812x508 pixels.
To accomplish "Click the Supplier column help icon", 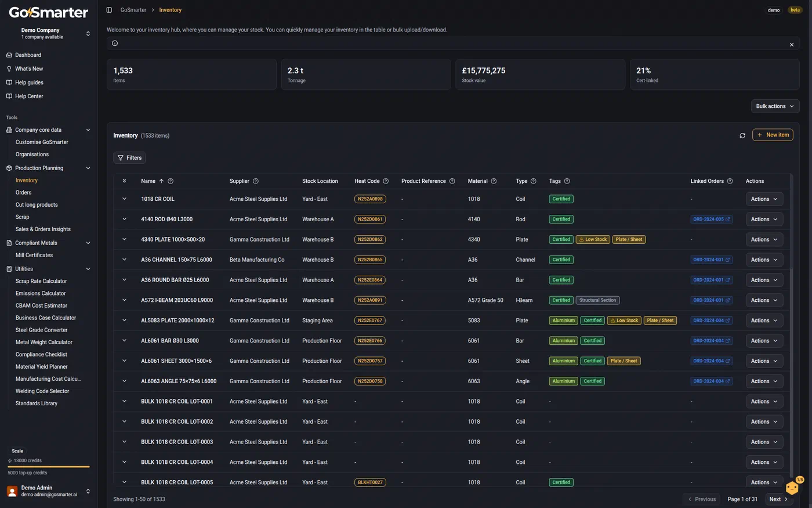I will (256, 181).
